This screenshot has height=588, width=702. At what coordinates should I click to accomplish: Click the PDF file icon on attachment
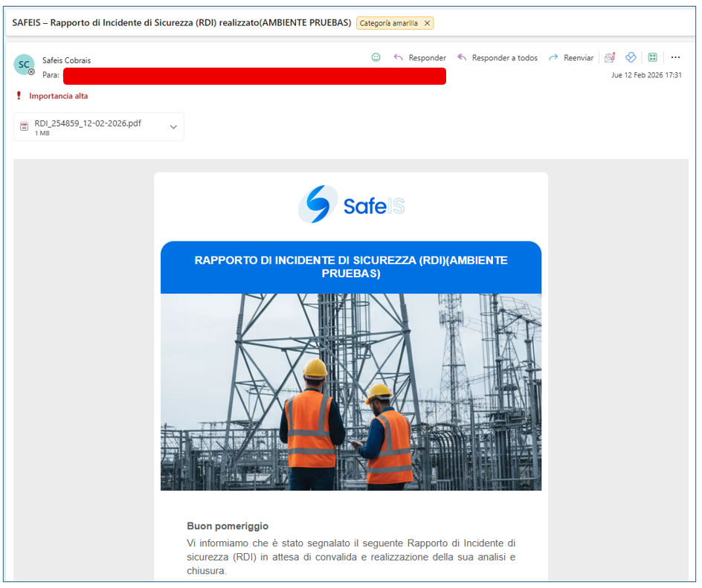pos(24,127)
